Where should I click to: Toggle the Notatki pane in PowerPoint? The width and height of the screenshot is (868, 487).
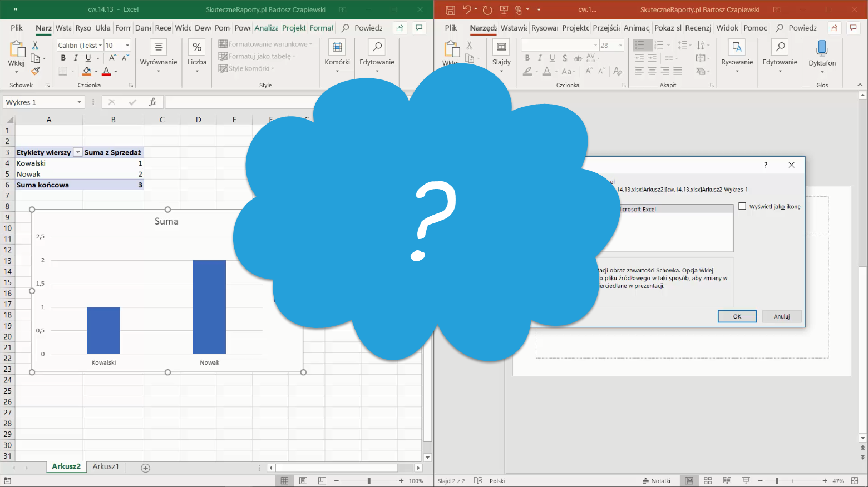(657, 481)
